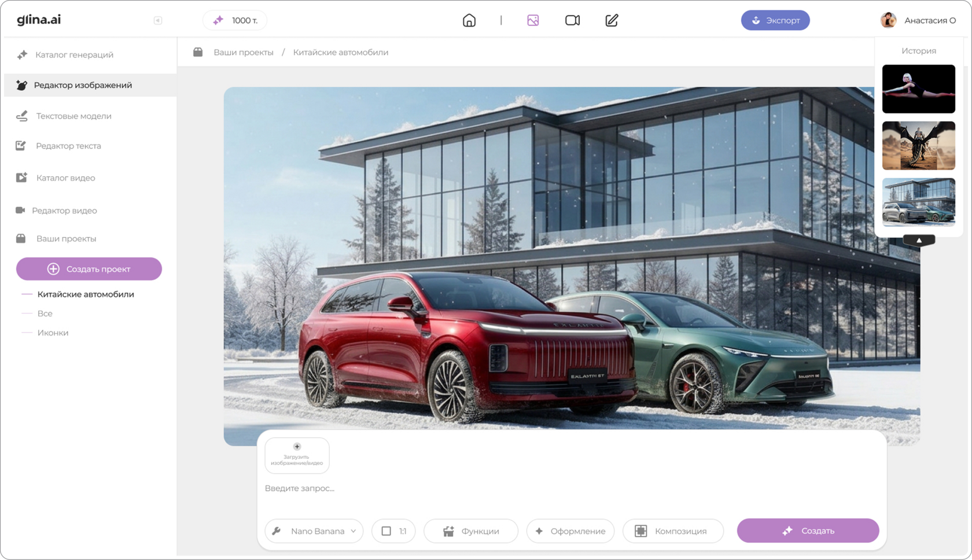Click the purple Создать generate button
972x560 pixels.
[x=808, y=530]
